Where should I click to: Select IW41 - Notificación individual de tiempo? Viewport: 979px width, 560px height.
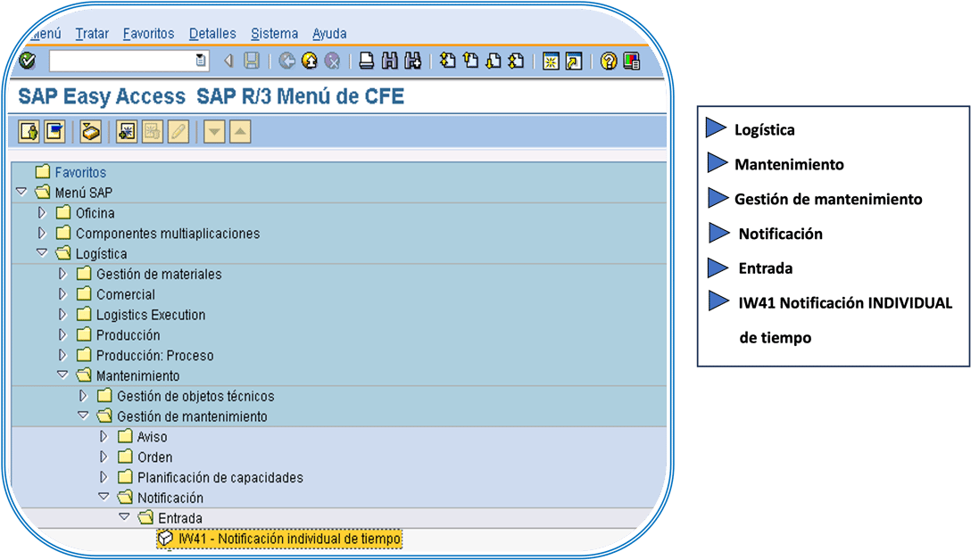[x=290, y=539]
